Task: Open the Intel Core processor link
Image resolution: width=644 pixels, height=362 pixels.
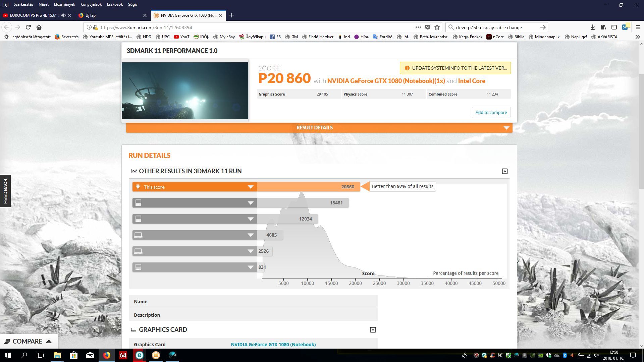Action: pos(472,81)
